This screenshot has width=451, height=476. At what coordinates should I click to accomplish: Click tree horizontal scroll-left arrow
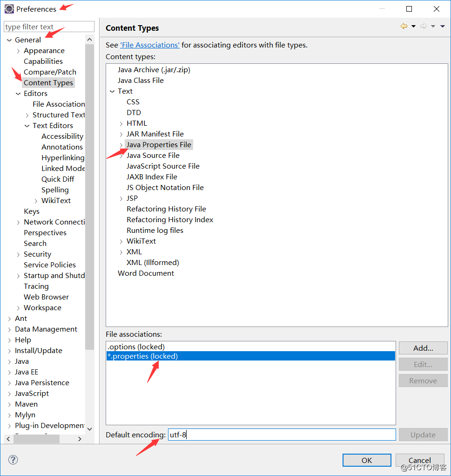tap(8, 439)
